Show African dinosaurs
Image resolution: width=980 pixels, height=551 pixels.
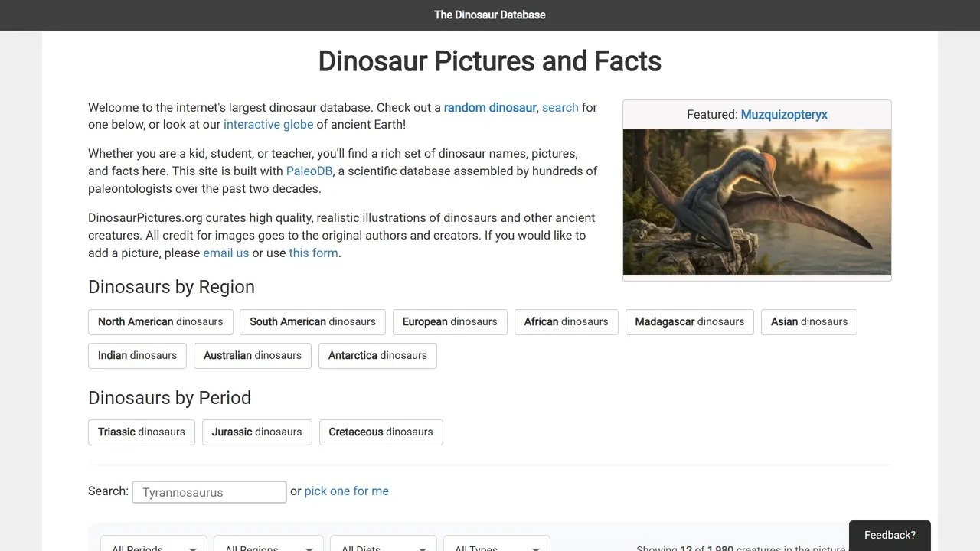click(x=567, y=321)
